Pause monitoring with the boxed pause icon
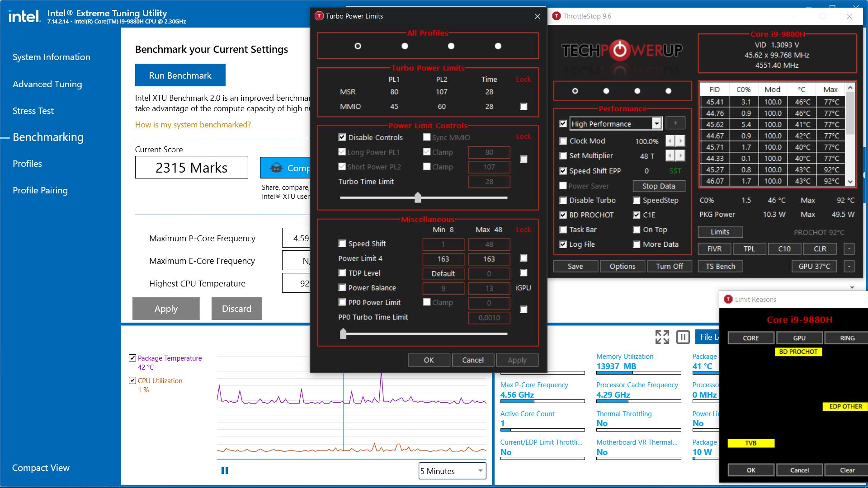Image resolution: width=868 pixels, height=488 pixels. [683, 337]
